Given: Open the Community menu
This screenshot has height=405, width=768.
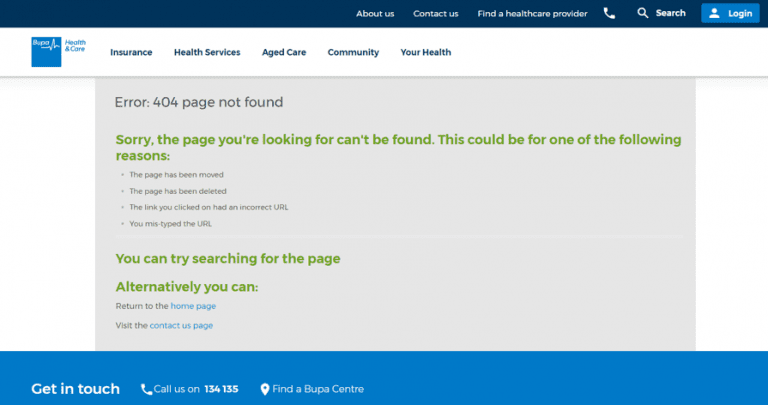Looking at the screenshot, I should click(x=353, y=52).
